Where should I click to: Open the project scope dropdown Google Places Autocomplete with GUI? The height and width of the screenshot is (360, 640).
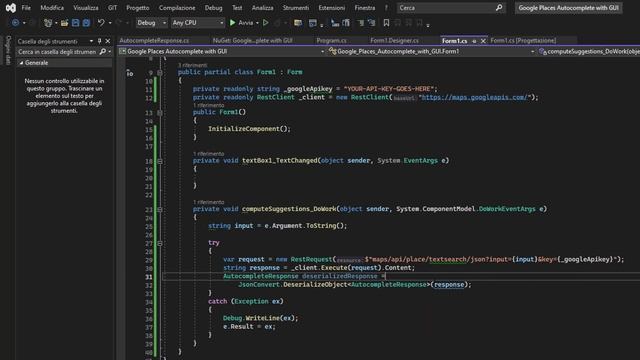pyautogui.click(x=222, y=51)
